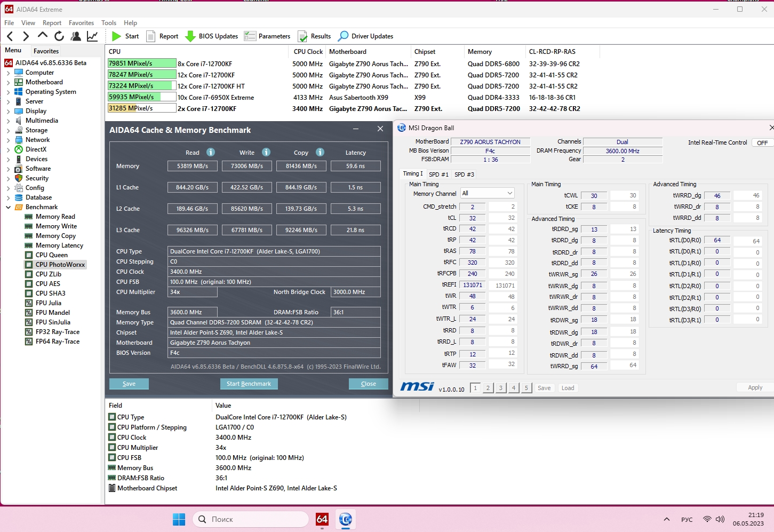Click the Start Benchmark button

click(249, 384)
